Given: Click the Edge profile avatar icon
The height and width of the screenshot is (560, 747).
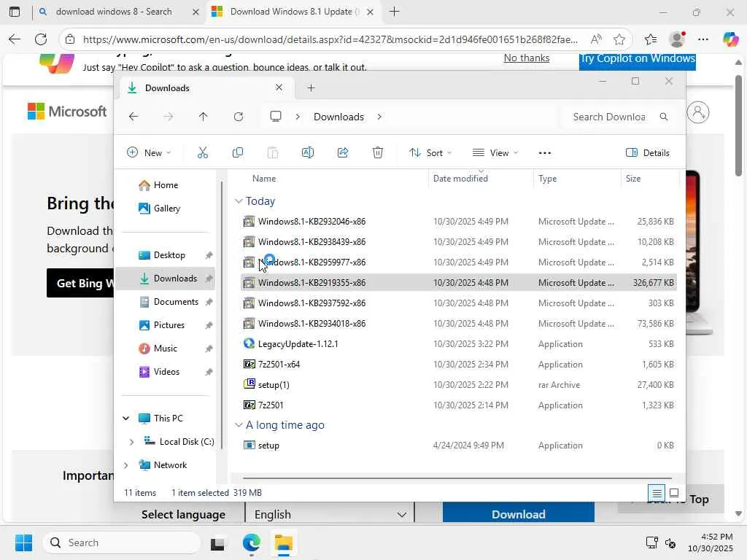Looking at the screenshot, I should pos(677,39).
